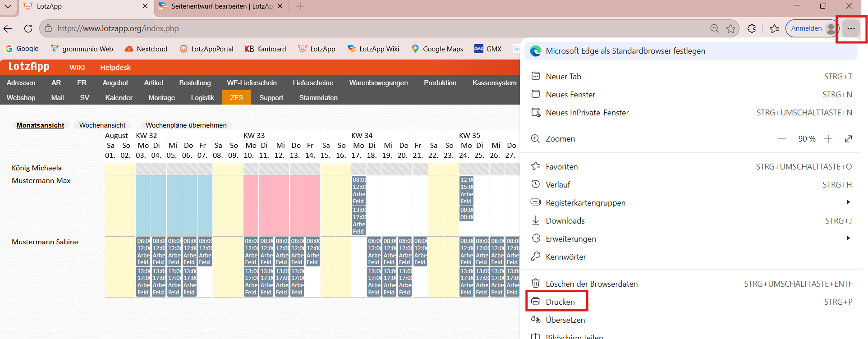
Task: Open the Kalender navigation item
Action: click(119, 97)
